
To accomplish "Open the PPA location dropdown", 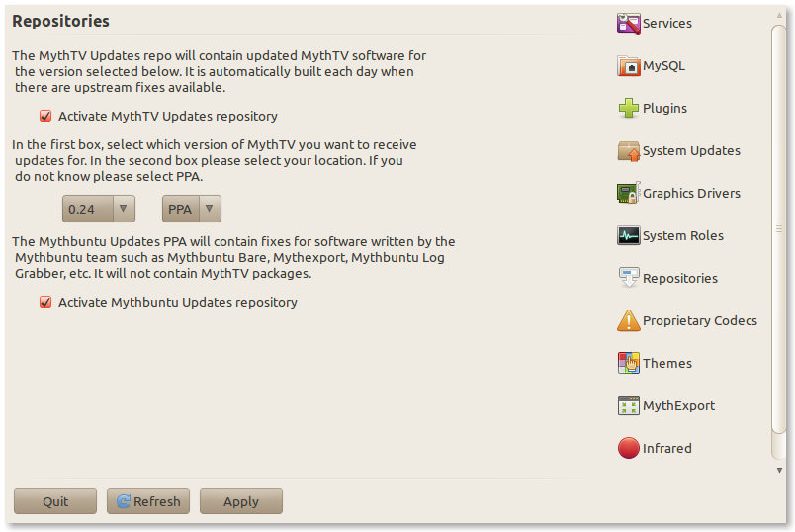I will click(x=192, y=209).
